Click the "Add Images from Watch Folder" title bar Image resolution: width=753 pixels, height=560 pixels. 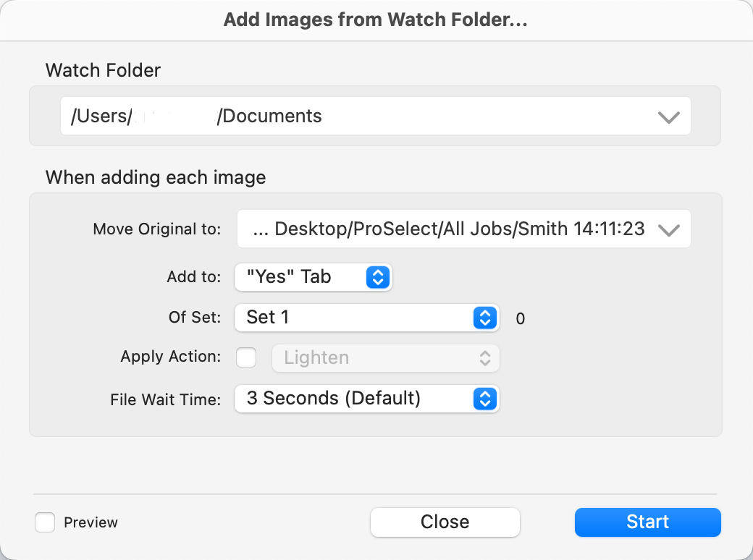[x=375, y=20]
